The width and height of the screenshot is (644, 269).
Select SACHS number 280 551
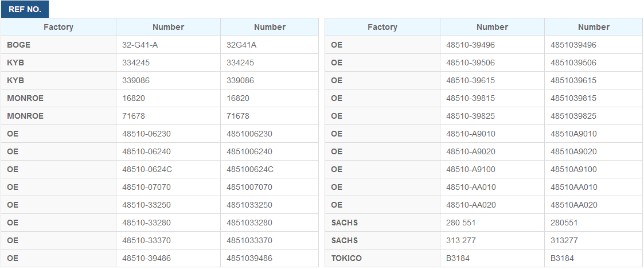click(x=493, y=223)
